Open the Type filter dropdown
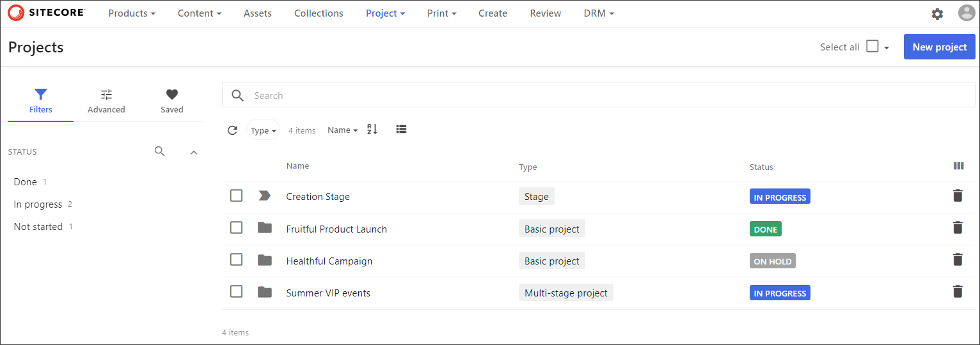This screenshot has height=345, width=980. pyautogui.click(x=264, y=130)
